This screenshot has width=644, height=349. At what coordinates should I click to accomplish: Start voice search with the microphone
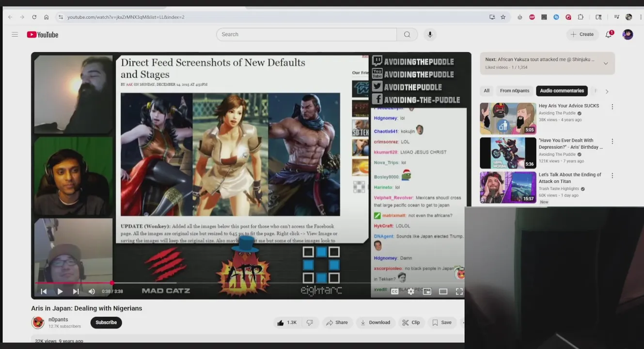click(430, 34)
